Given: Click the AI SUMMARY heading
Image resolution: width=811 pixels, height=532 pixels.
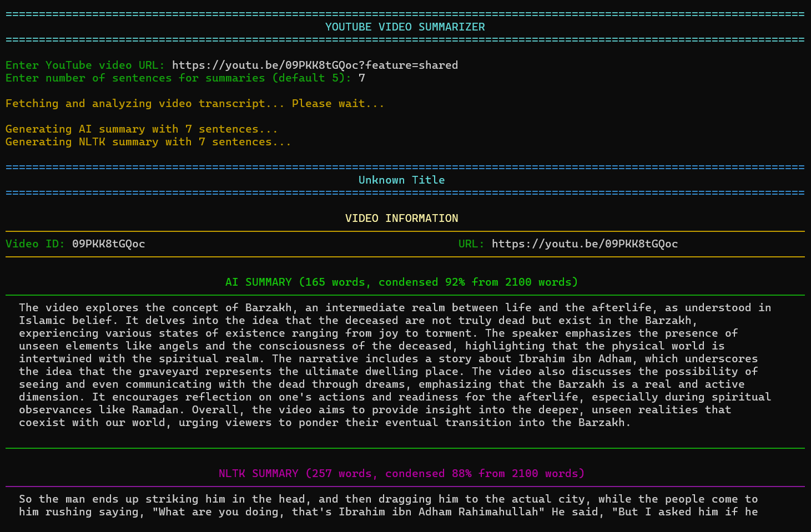Looking at the screenshot, I should 401,282.
